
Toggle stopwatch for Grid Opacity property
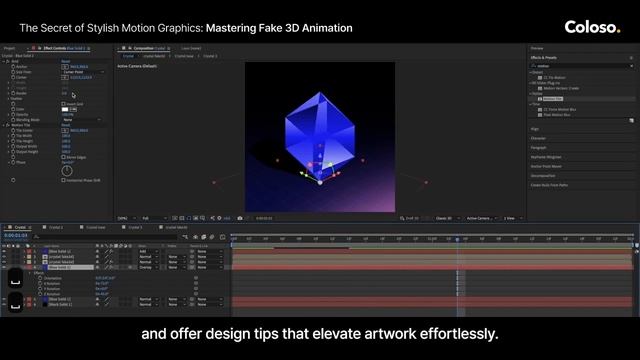click(13, 114)
